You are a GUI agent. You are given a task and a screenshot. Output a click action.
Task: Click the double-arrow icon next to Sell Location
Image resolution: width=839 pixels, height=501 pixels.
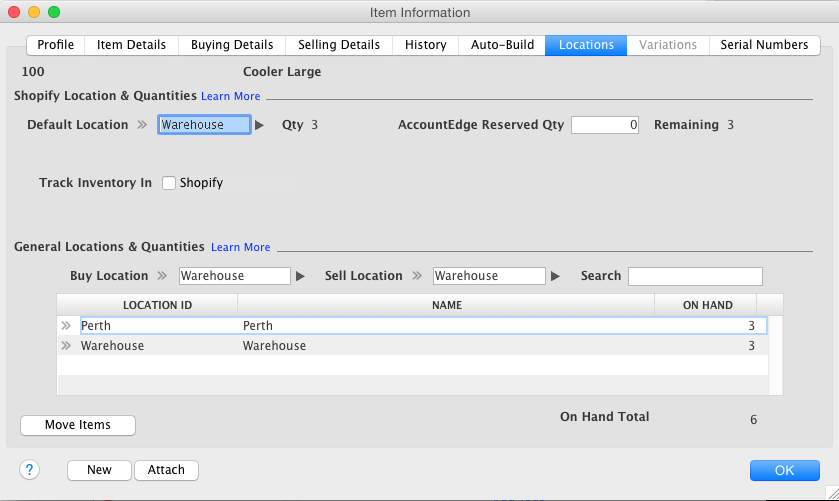(417, 276)
